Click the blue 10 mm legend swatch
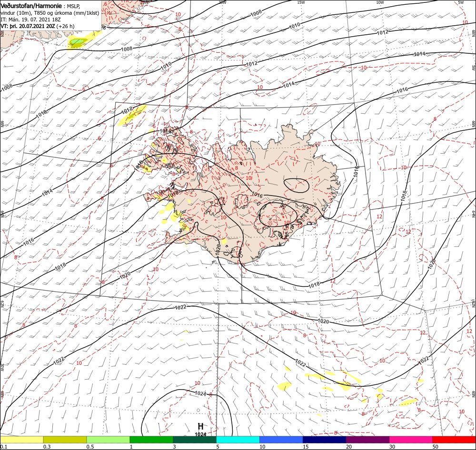The width and height of the screenshot is (476, 450). [x=281, y=440]
